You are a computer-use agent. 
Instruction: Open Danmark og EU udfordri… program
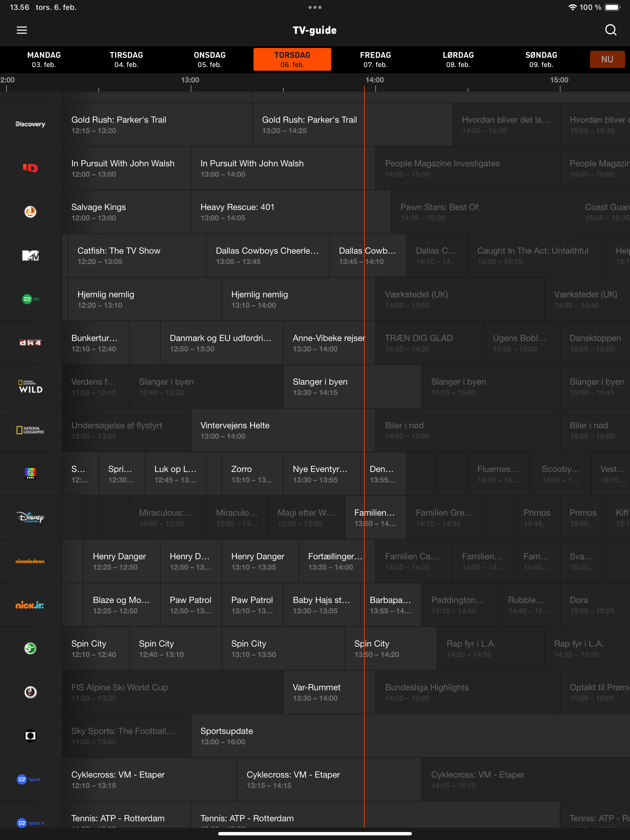221,343
